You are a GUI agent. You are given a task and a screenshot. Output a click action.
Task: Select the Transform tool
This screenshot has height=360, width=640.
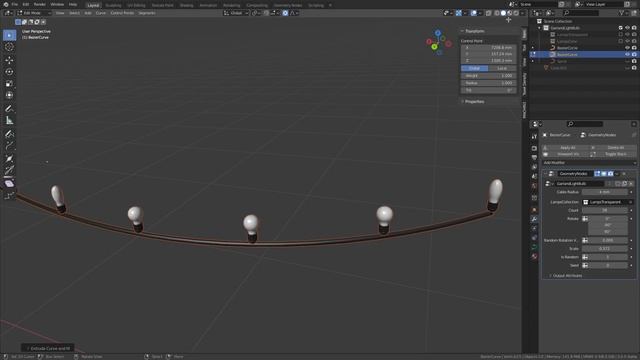tap(9, 95)
